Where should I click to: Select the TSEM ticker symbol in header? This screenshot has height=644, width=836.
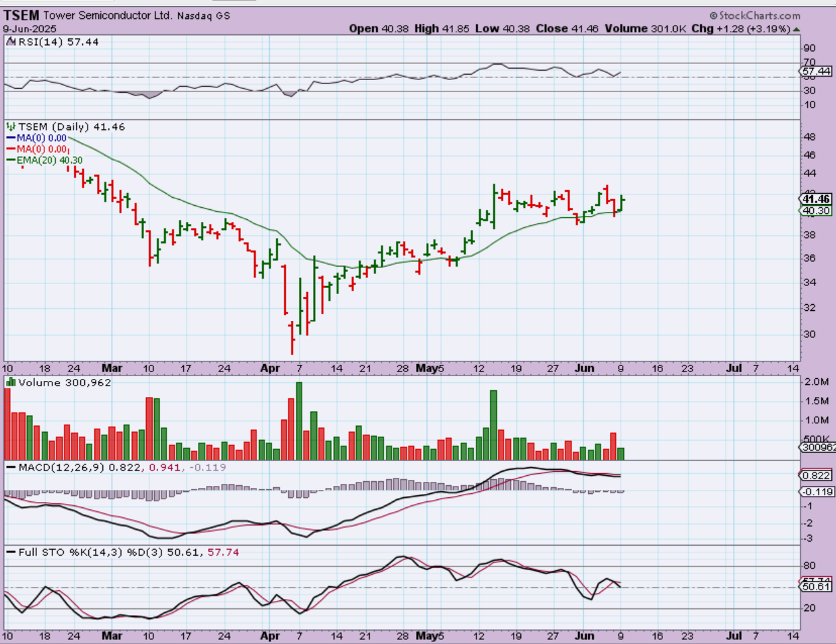[x=21, y=15]
